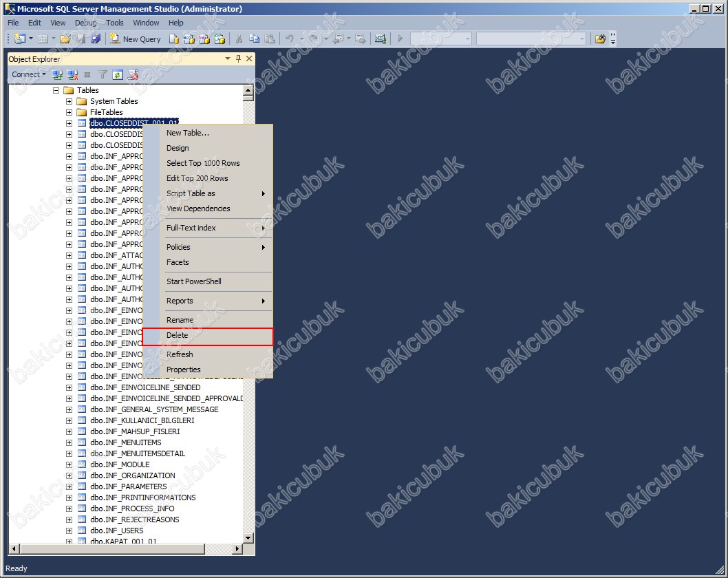
Task: Expand dbo.INF_MODULE table node
Action: point(69,464)
